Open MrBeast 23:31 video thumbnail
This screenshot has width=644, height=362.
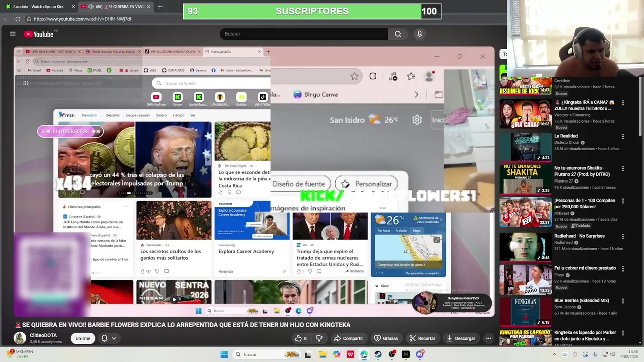tap(525, 212)
